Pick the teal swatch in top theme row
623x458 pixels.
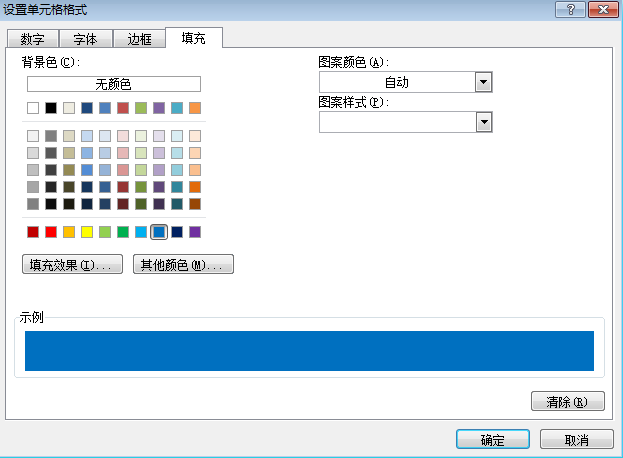click(x=177, y=108)
